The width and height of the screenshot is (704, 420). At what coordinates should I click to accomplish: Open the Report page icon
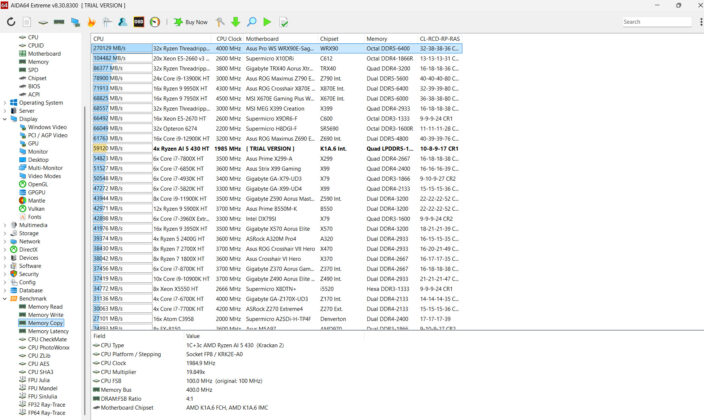pos(27,22)
